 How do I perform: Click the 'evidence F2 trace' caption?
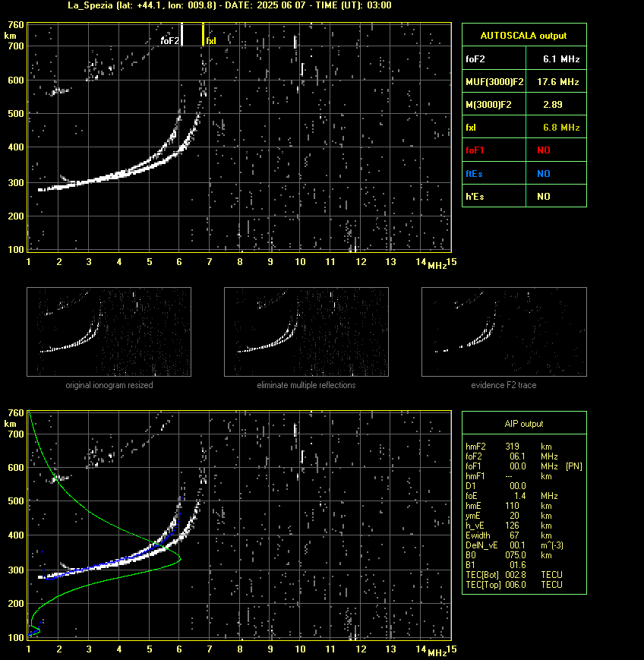pos(504,385)
